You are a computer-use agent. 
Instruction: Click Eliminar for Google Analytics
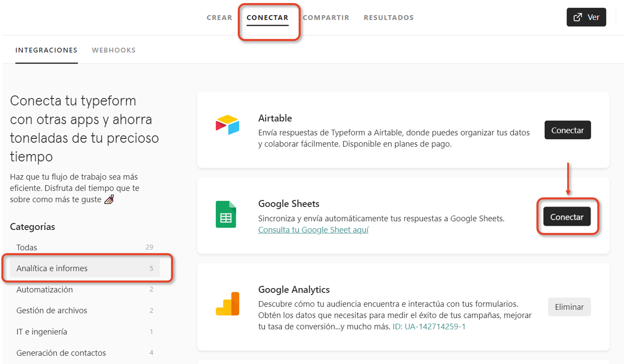569,307
